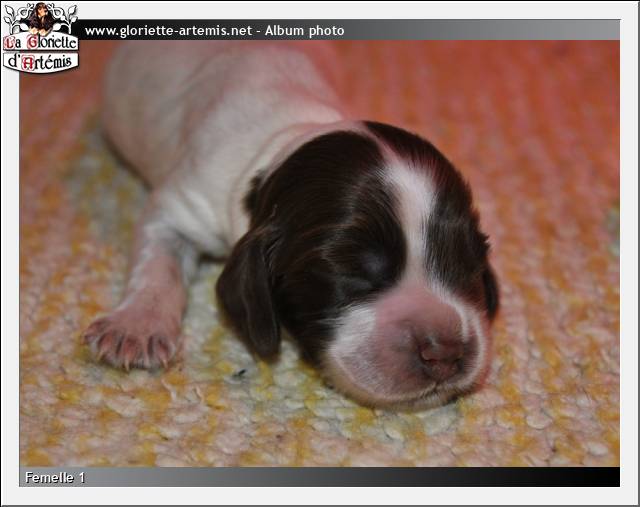The width and height of the screenshot is (640, 507).
Task: Click the www.gloriette-artemis.net Album photo title
Action: click(214, 31)
